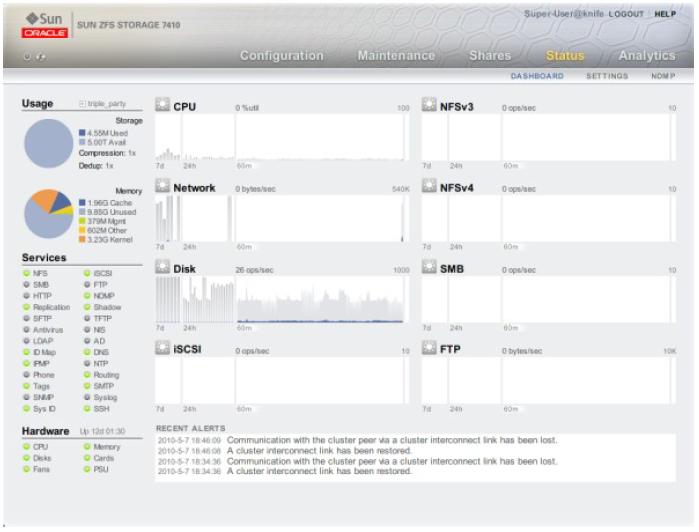The width and height of the screenshot is (699, 532).
Task: Open the SMTP service link
Action: 104,386
